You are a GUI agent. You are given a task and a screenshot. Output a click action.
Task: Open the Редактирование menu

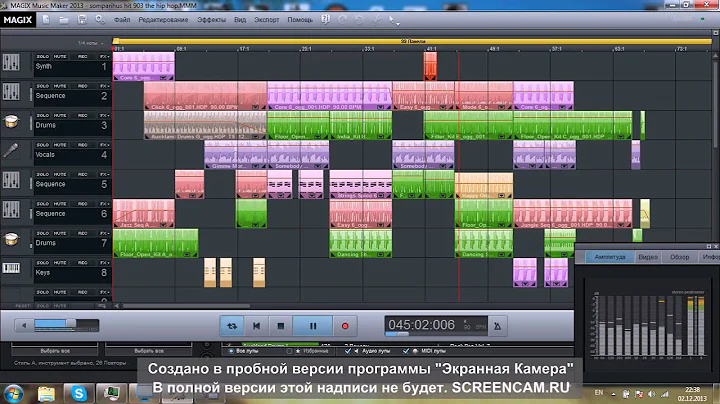pyautogui.click(x=163, y=20)
